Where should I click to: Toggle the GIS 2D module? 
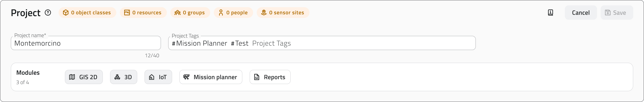(x=84, y=77)
